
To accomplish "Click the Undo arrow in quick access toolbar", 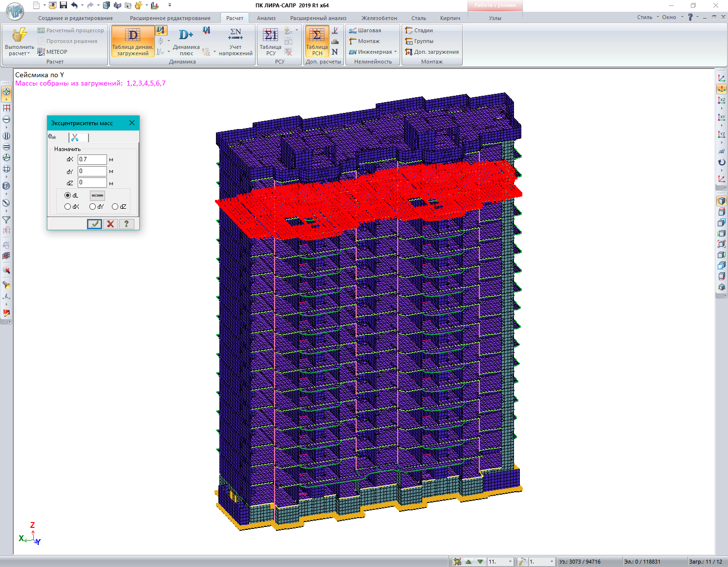I will (x=74, y=5).
